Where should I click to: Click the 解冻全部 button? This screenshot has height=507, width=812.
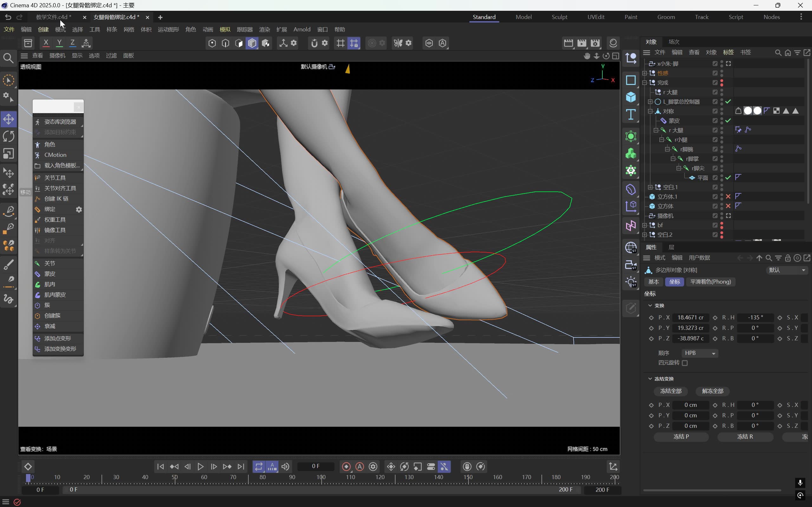(x=712, y=391)
